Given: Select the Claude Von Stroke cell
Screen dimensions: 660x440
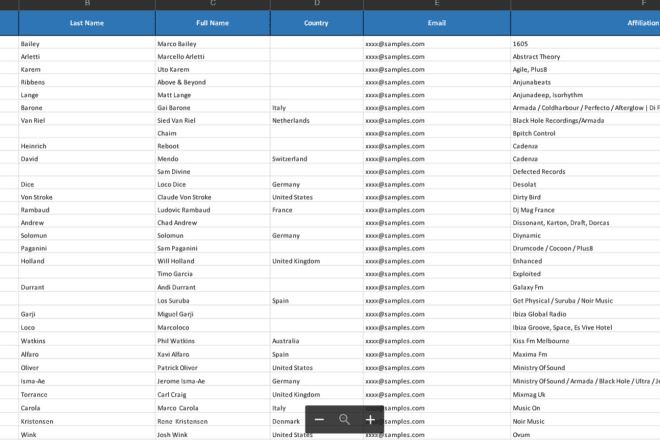Looking at the screenshot, I should pos(213,197).
